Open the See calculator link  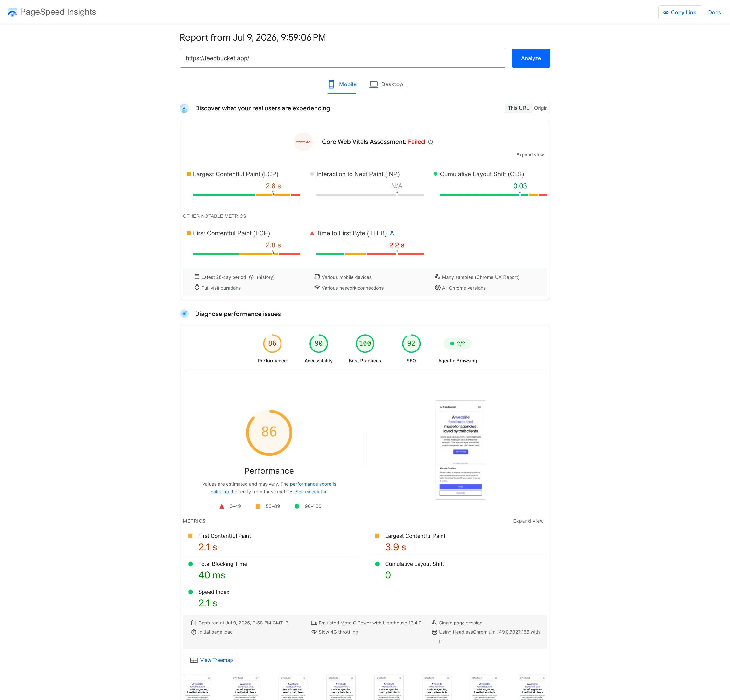311,492
